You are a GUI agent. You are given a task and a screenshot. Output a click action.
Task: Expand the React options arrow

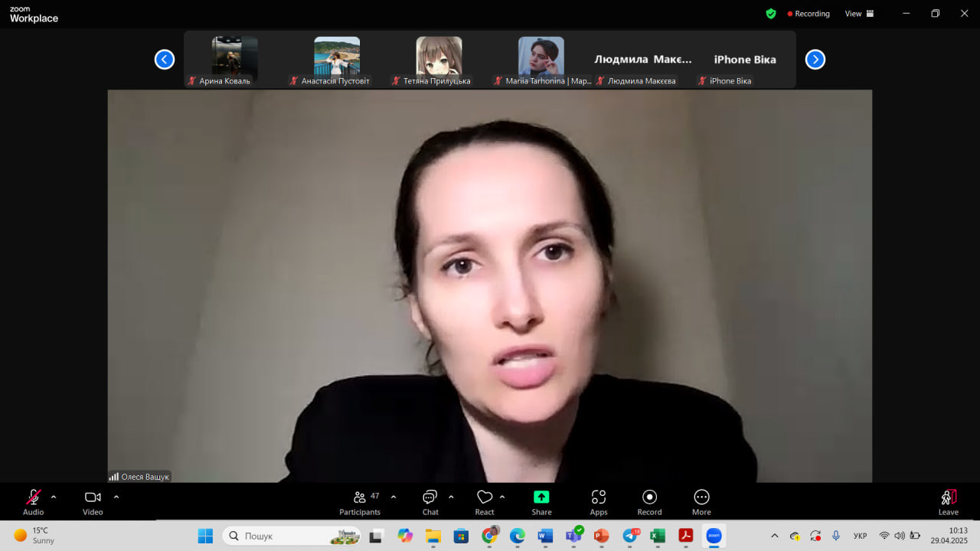502,497
